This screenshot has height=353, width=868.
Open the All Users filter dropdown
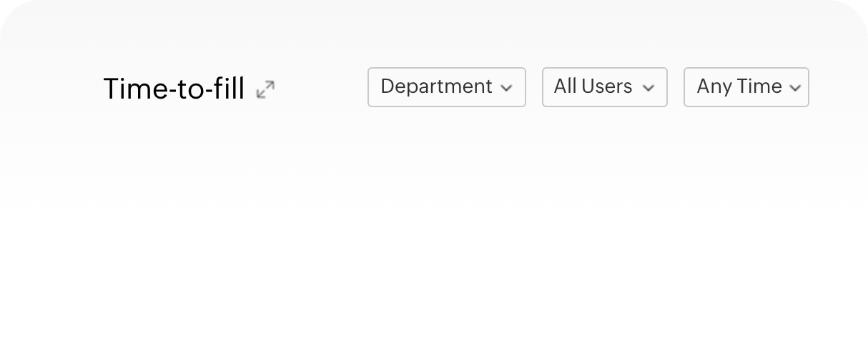605,87
